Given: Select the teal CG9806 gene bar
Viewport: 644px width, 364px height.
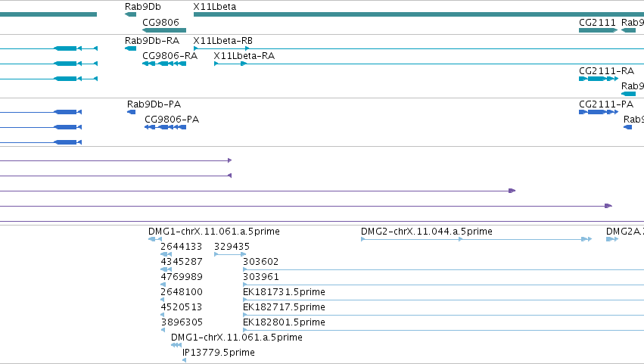Looking at the screenshot, I should pos(164,30).
